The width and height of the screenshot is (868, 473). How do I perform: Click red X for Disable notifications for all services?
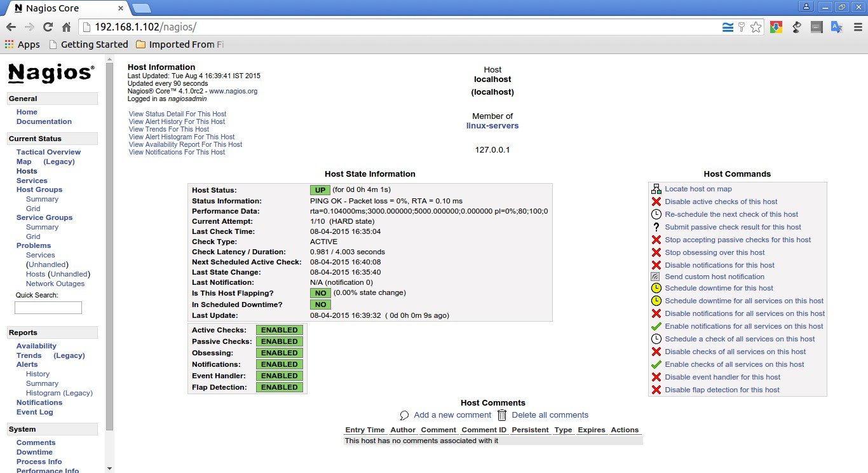[x=656, y=313]
